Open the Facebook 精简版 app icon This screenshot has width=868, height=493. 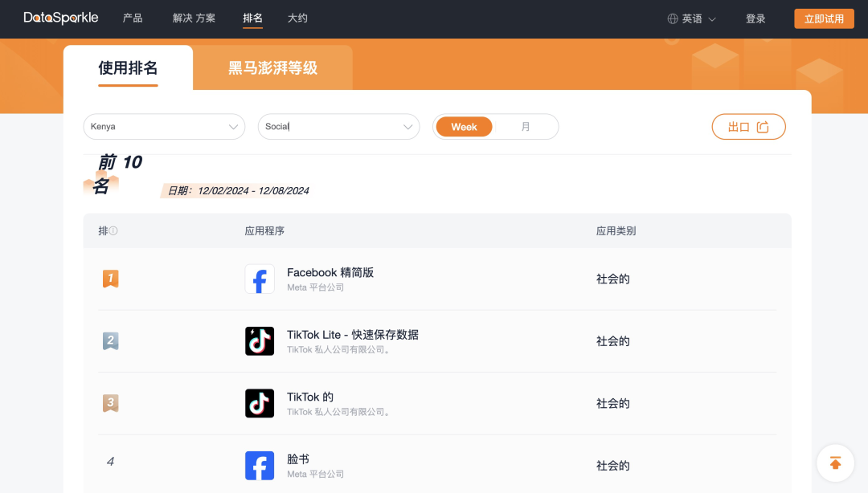point(259,279)
